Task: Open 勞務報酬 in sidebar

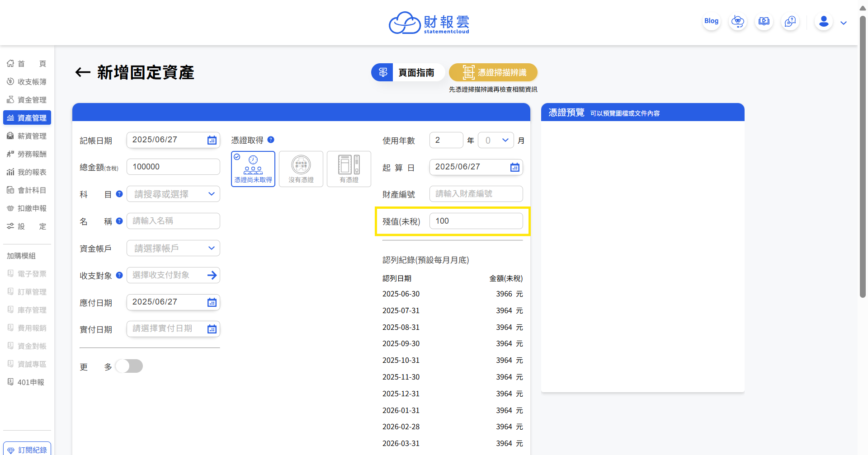Action: (x=27, y=154)
